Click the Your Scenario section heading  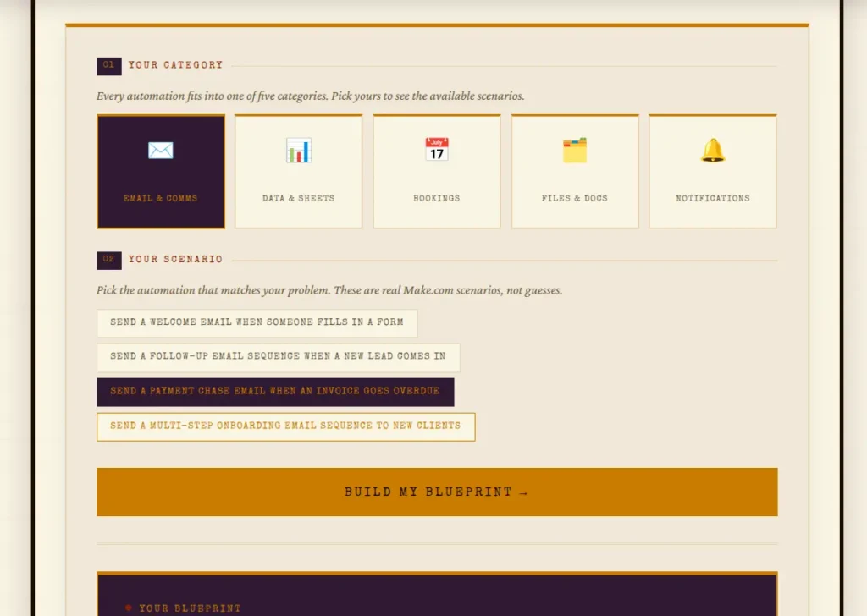[x=175, y=260]
